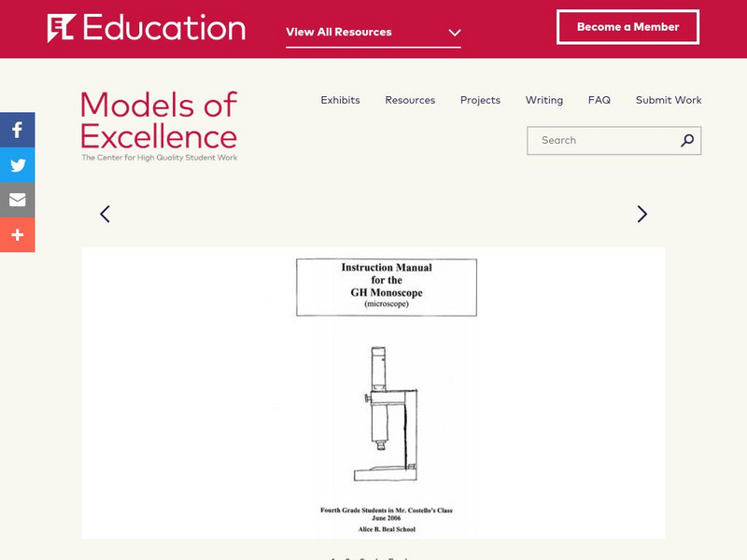Screen dimensions: 747x560
Task: Open more sharing options plus icon
Action: (x=17, y=235)
